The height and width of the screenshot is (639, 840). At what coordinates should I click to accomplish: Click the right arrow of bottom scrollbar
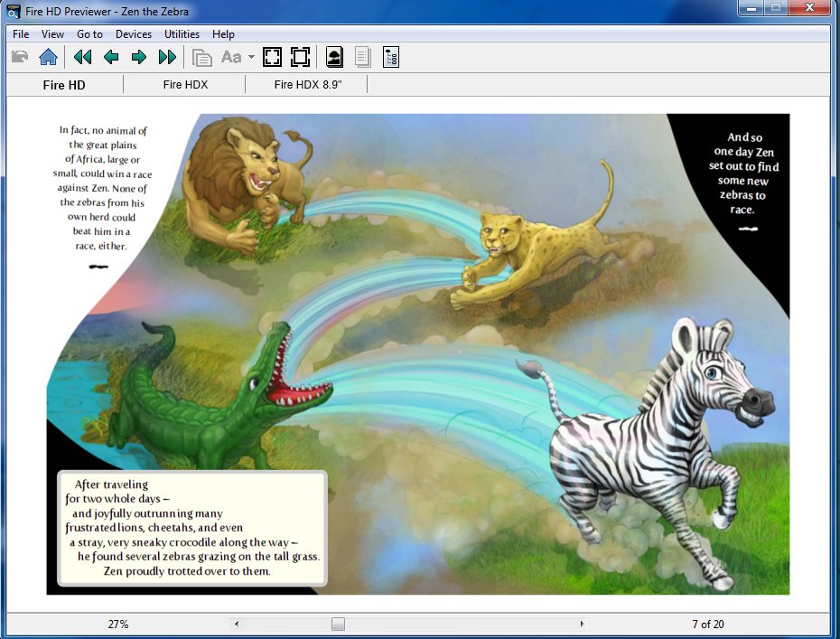(x=582, y=624)
